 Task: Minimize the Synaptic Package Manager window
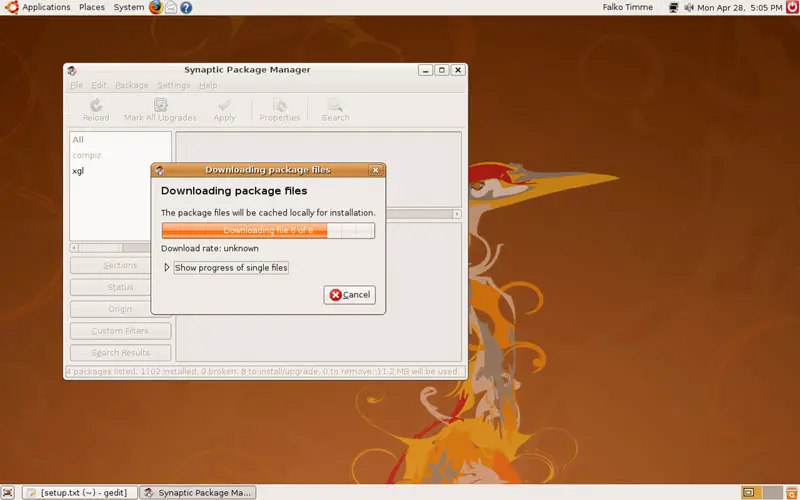426,70
